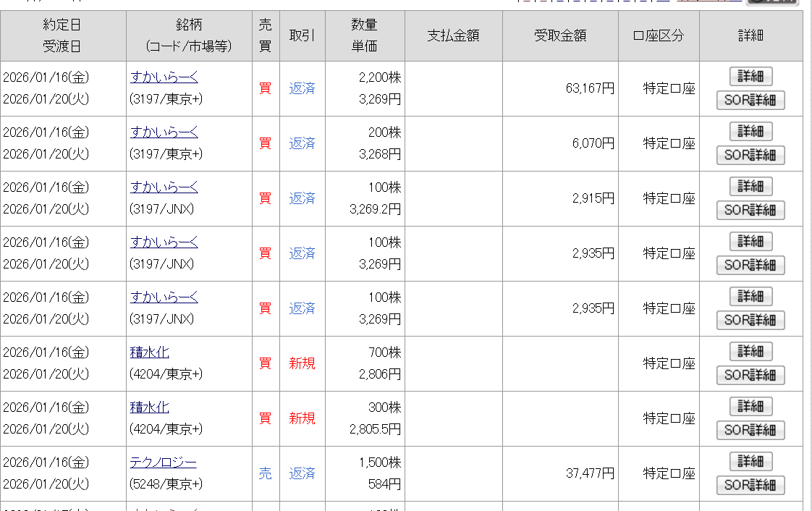812x511 pixels.
Task: Click 返済 link in the 6,070円 row
Action: pos(302,143)
